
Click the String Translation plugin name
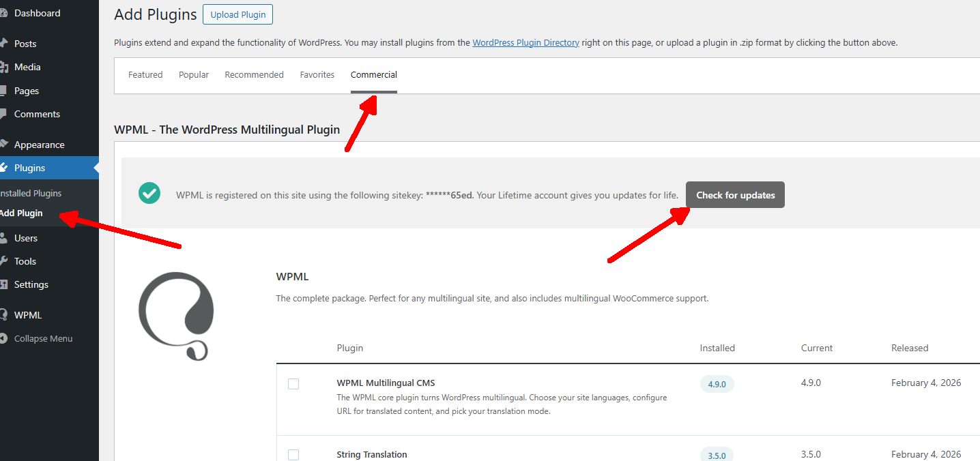click(372, 455)
